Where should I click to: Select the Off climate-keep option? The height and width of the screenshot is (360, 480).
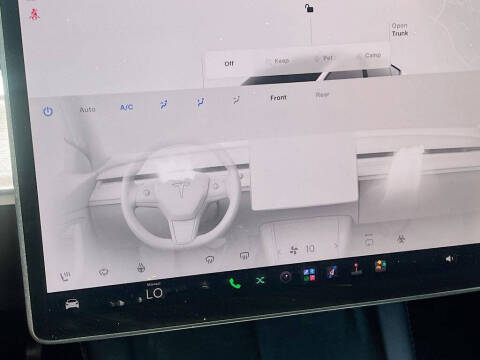click(x=229, y=63)
